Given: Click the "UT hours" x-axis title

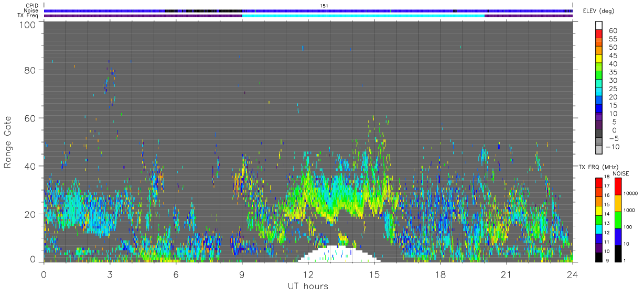Looking at the screenshot, I should pyautogui.click(x=308, y=287).
